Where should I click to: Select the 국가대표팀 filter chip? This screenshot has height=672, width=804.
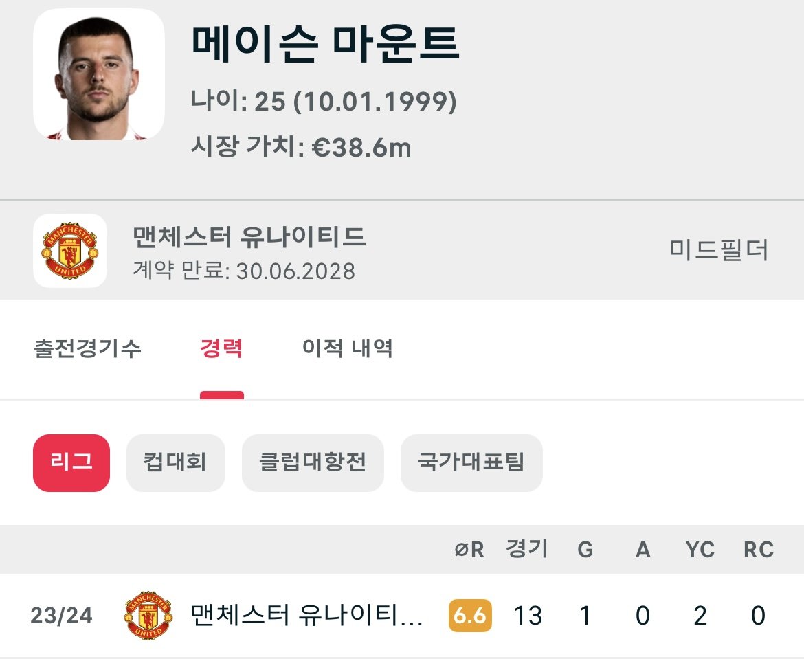point(471,462)
